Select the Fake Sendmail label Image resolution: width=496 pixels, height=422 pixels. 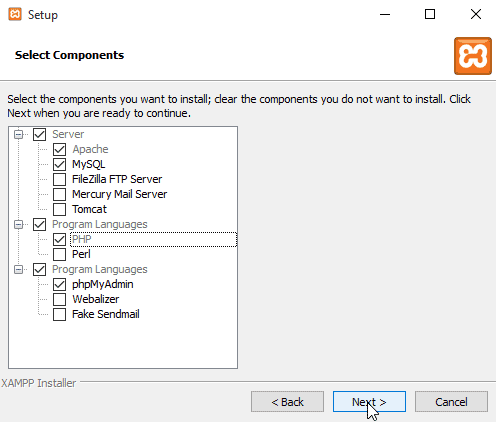tap(106, 314)
